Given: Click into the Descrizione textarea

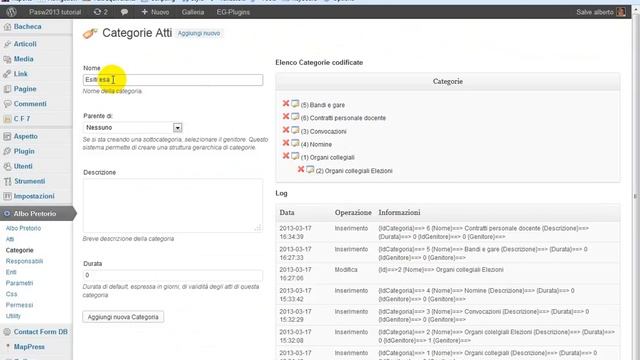Looking at the screenshot, I should (173, 205).
